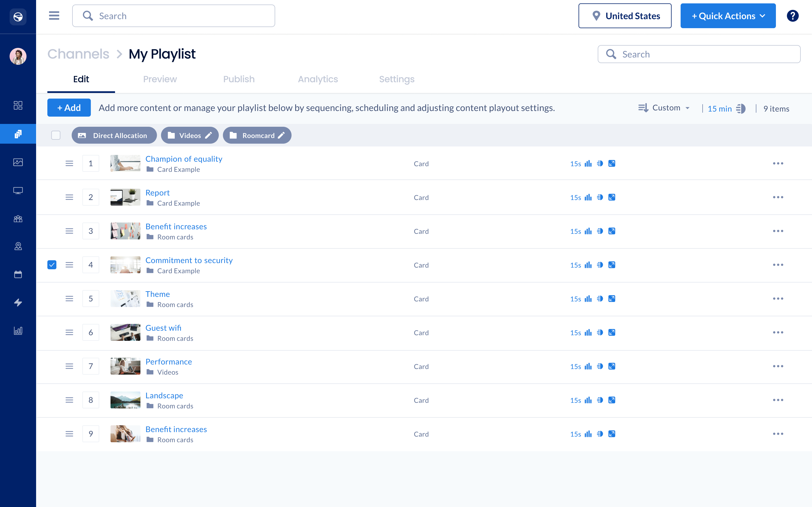
Task: Click the pencil edit icon on Videos tag
Action: tap(209, 135)
